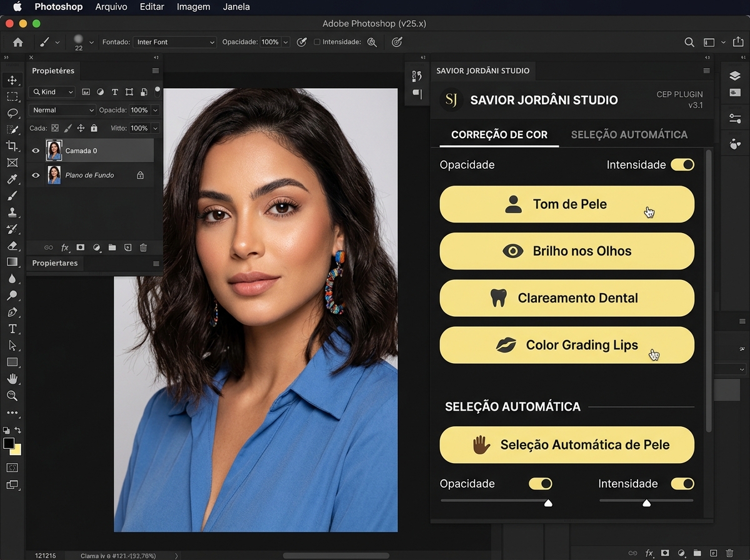Open the Kind filter dropdown
Viewport: 750px width, 560px height.
[52, 92]
